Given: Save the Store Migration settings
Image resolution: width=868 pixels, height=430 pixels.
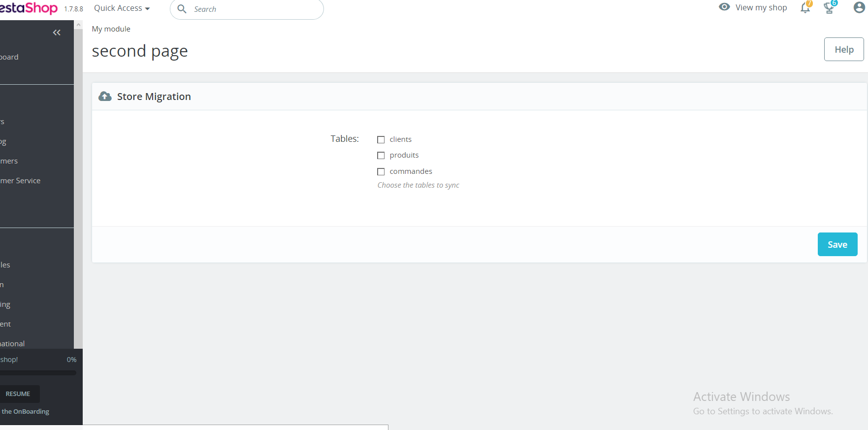Looking at the screenshot, I should click(837, 244).
